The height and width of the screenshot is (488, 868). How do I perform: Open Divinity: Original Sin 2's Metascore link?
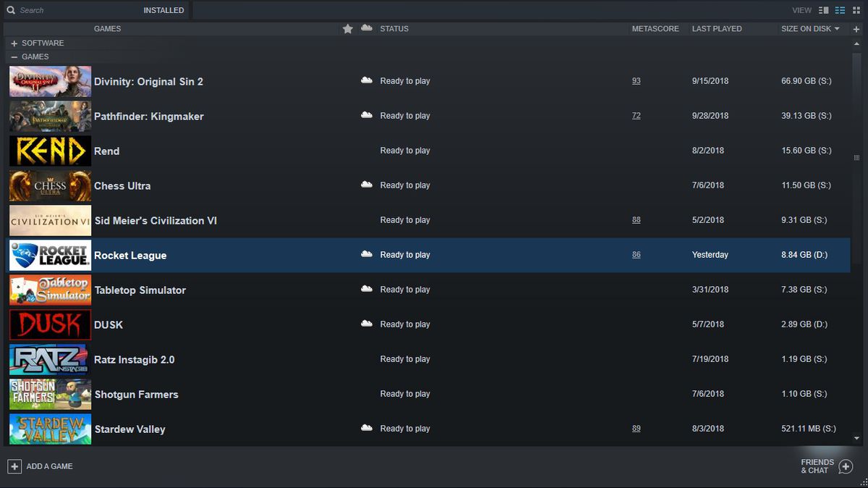click(636, 80)
